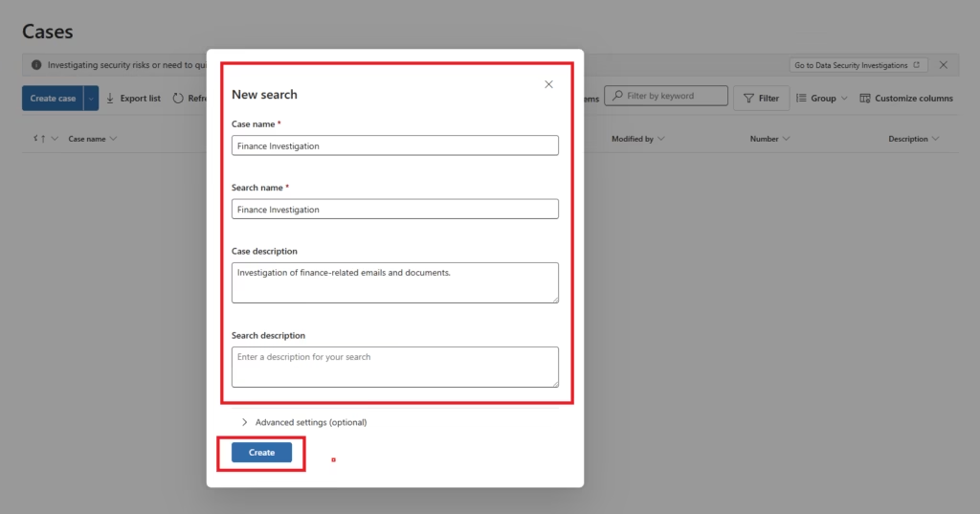980x514 pixels.
Task: Click the Customize columns table icon
Action: pos(865,99)
